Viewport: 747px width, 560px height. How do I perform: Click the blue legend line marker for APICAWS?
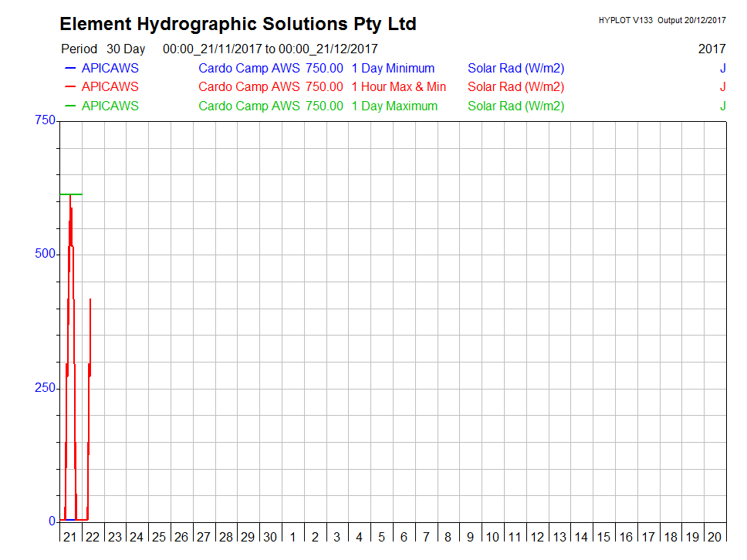point(69,68)
